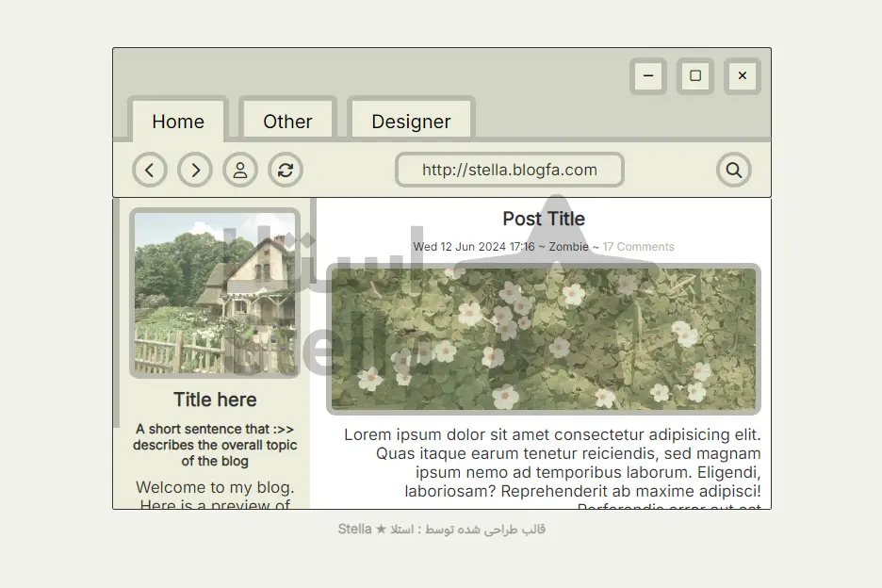Image resolution: width=882 pixels, height=588 pixels.
Task: Open the user profile icon
Action: point(240,171)
